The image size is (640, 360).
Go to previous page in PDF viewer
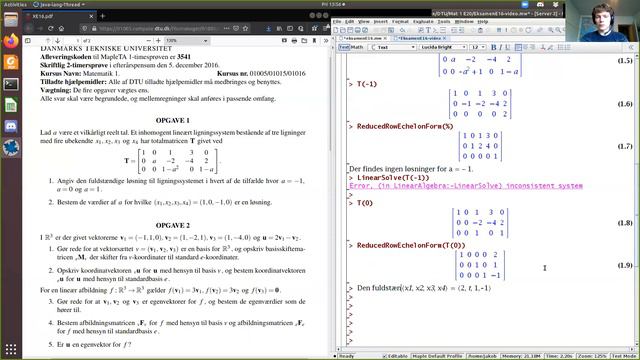pos(48,41)
